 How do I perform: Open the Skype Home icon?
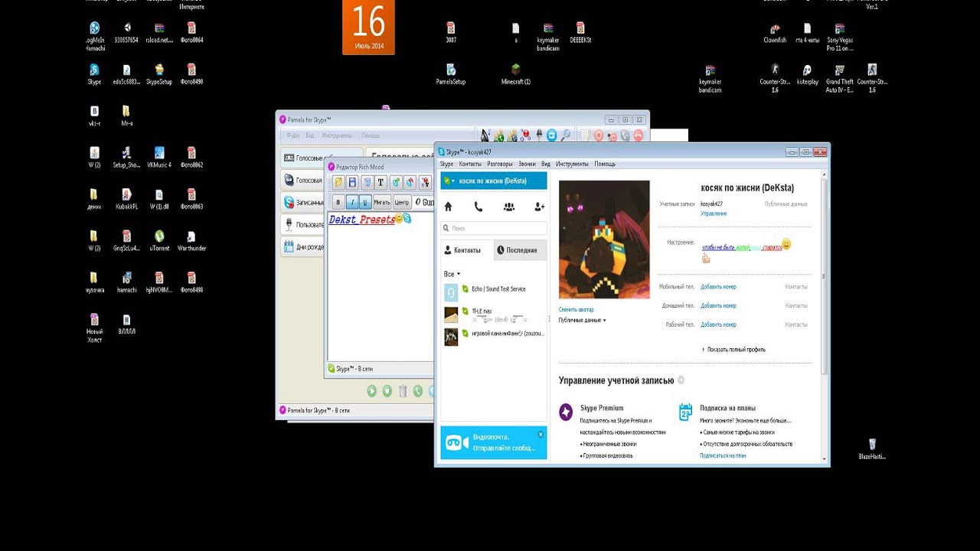tap(448, 207)
